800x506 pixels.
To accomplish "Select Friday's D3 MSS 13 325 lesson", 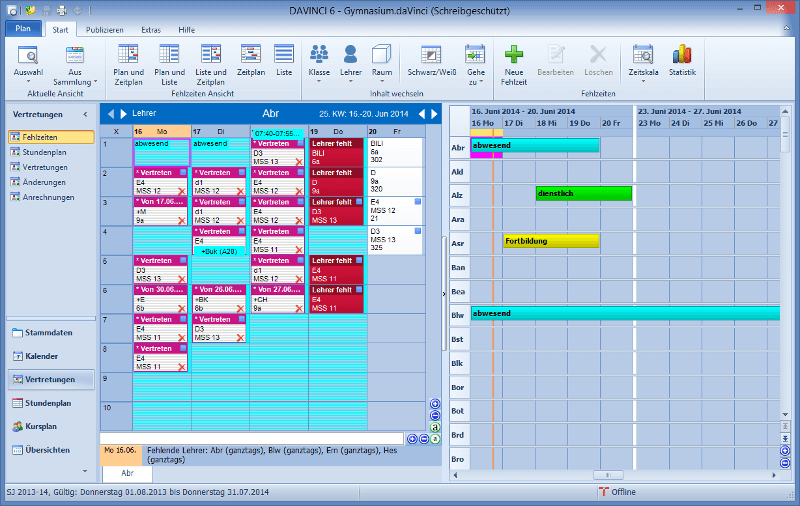I will point(395,240).
